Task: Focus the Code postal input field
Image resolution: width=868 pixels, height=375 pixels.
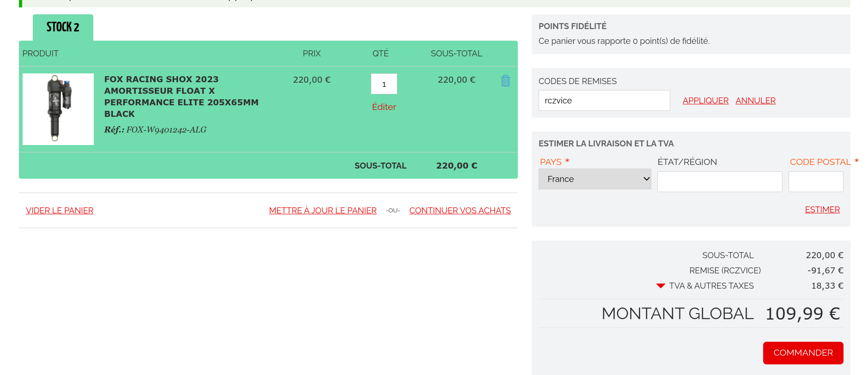Action: [816, 181]
